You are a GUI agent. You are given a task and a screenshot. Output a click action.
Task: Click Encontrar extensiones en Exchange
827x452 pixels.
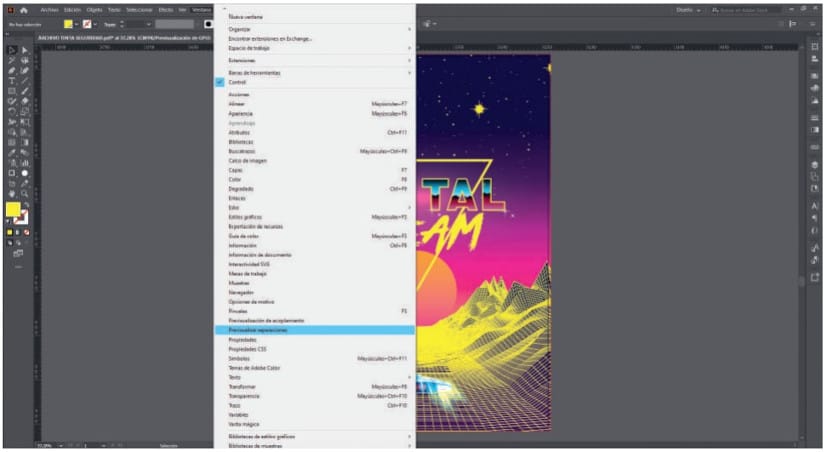tap(270, 39)
